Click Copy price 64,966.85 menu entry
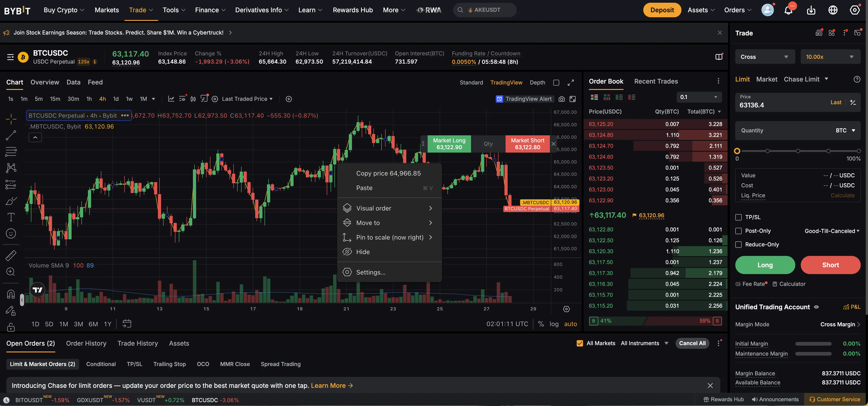868x406 pixels. [389, 173]
